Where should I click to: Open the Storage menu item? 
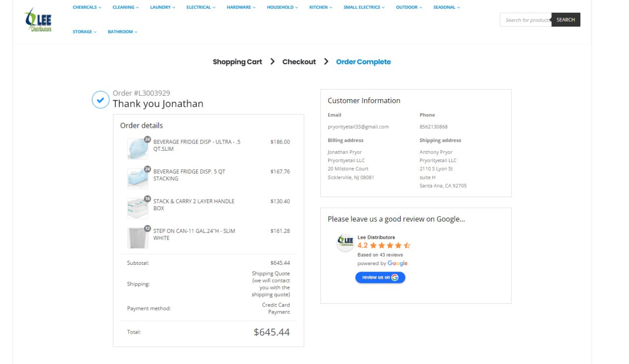tap(85, 32)
